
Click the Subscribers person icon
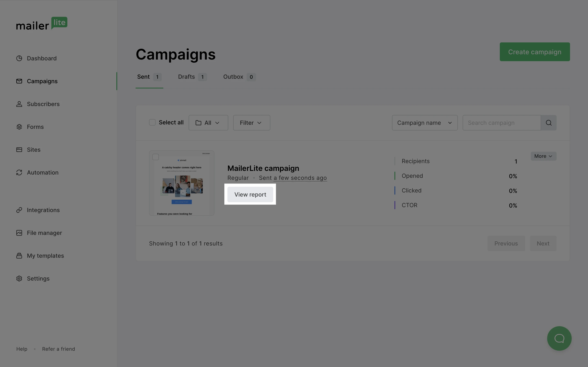point(19,104)
